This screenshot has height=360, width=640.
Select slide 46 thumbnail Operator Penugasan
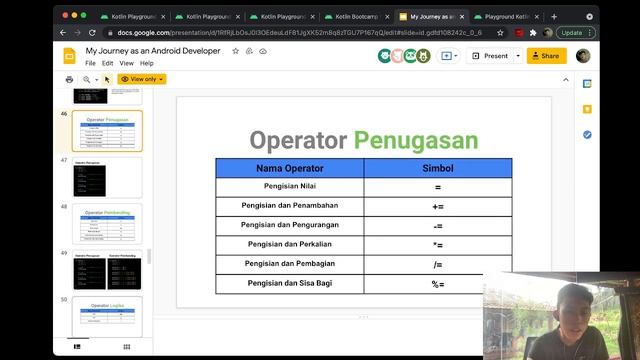(x=107, y=131)
